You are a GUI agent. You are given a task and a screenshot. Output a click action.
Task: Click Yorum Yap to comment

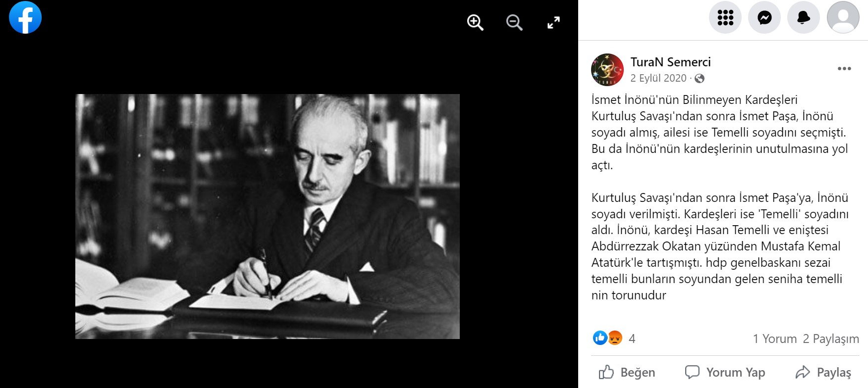click(725, 372)
